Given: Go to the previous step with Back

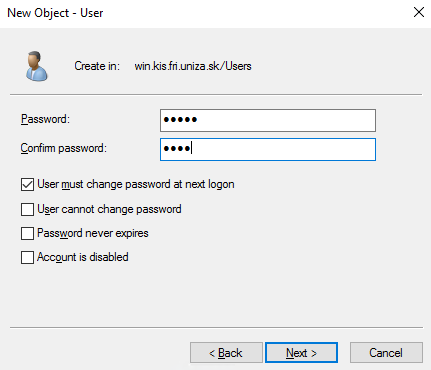Looking at the screenshot, I should (x=226, y=353).
